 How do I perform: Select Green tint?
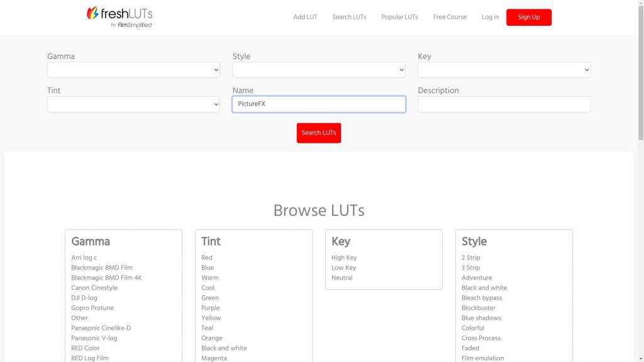tap(210, 298)
